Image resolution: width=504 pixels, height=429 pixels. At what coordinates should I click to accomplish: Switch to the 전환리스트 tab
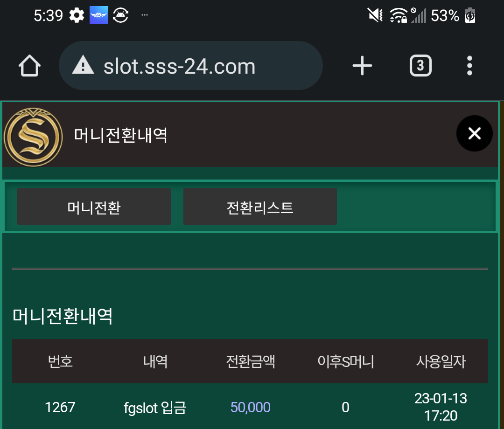tap(260, 207)
